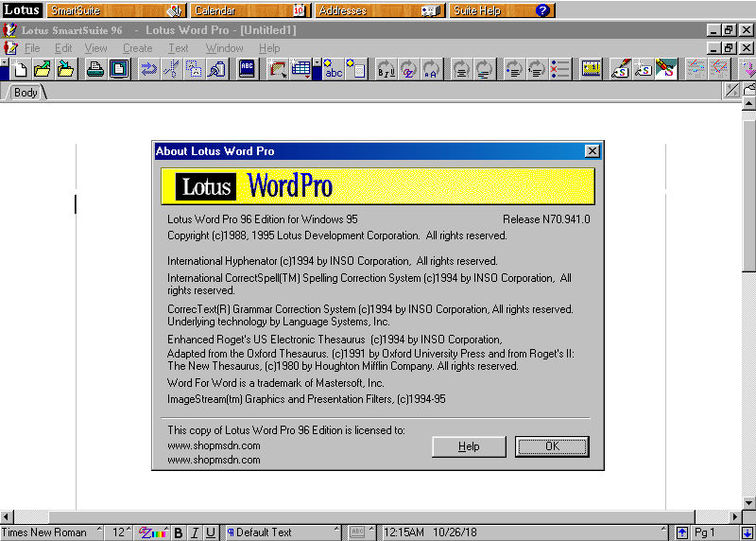Cycle numbered list styles icon

(537, 69)
